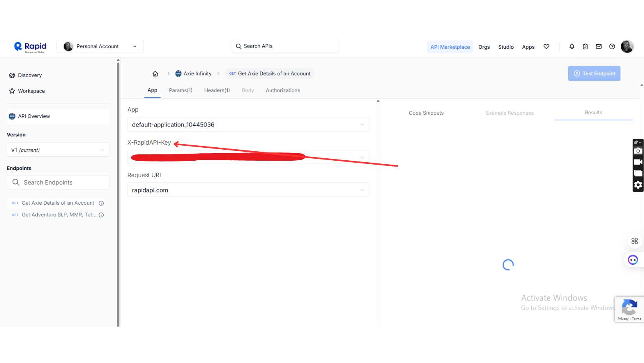This screenshot has height=363, width=644.
Task: Open the user profile avatar in header
Action: 627,46
